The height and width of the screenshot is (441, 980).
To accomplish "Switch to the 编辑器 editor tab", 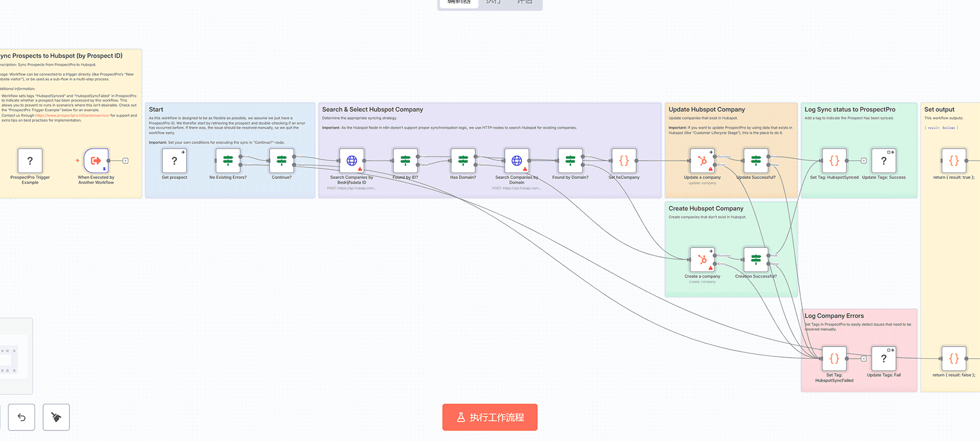I will [459, 3].
